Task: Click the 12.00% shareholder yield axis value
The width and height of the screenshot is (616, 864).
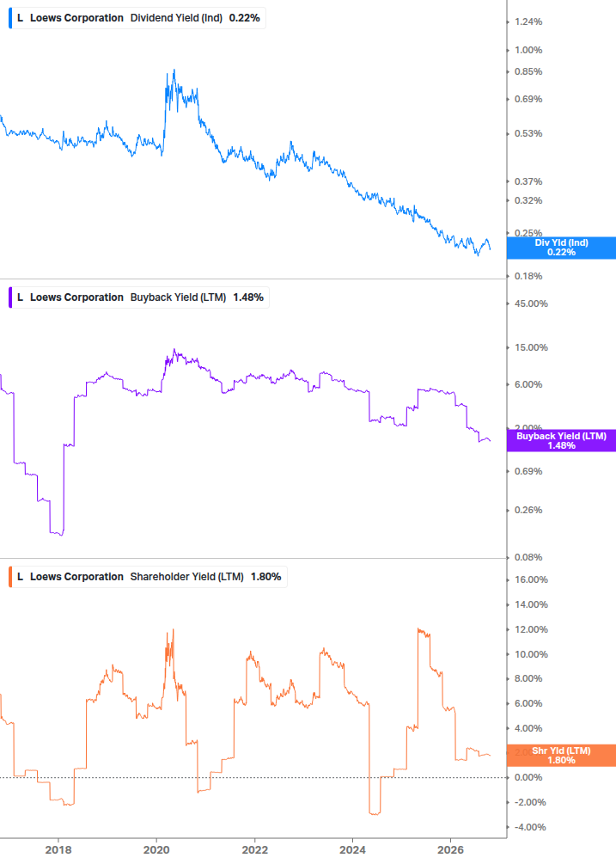Action: tap(531, 629)
